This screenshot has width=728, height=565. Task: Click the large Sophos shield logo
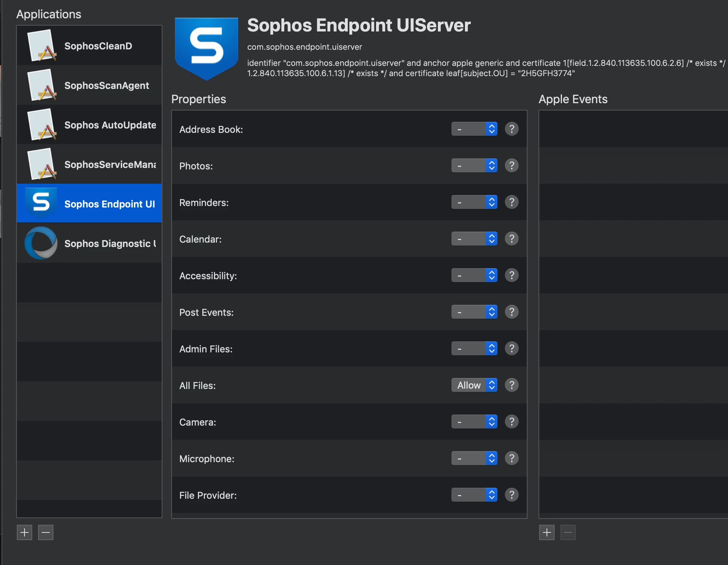206,49
